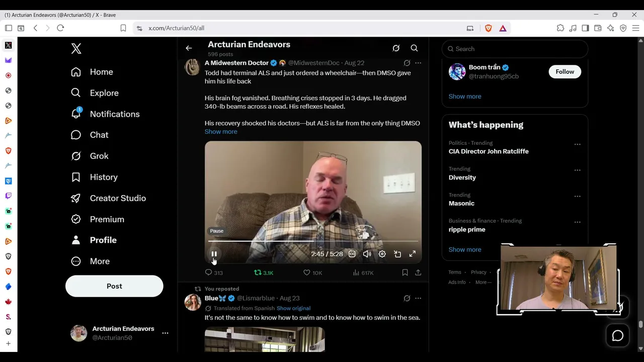
Task: Open options for Diversity trend
Action: coord(577,170)
